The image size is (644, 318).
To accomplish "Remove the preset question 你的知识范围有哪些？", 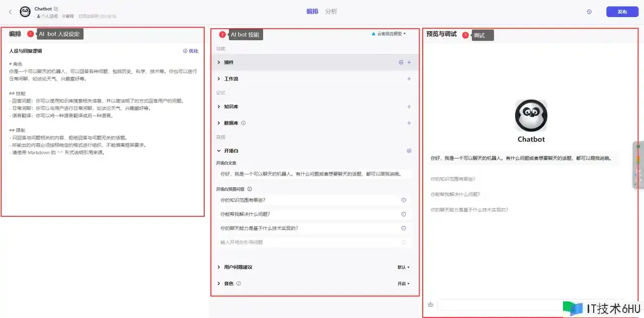I will coord(404,200).
